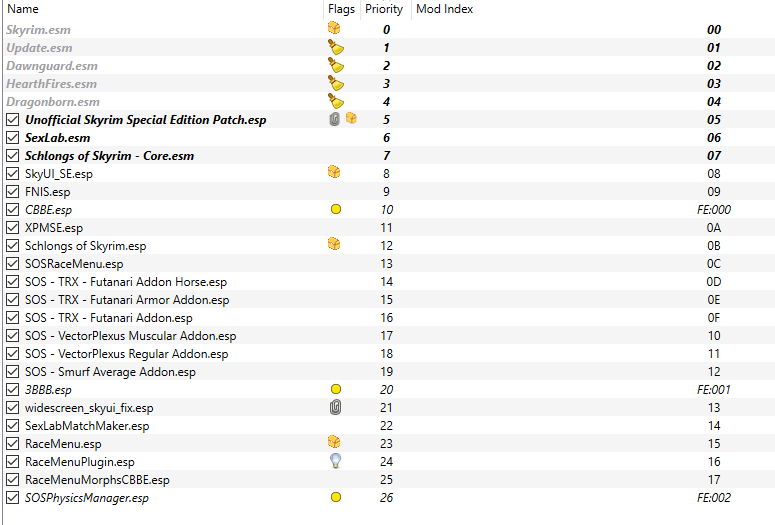
Task: Click the yellow light-plugin dot for 3BBB.esp
Action: [x=336, y=390]
